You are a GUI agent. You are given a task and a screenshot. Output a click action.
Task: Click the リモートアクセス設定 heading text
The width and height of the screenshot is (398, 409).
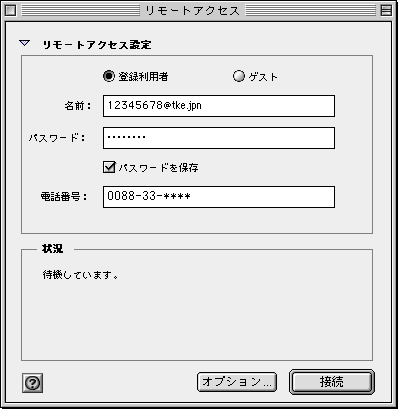click(x=97, y=45)
